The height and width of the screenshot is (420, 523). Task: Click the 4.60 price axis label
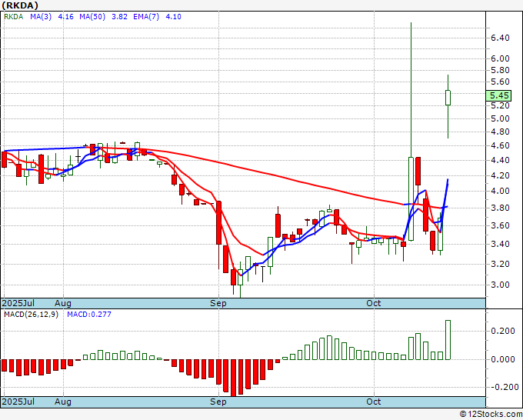tap(500, 146)
